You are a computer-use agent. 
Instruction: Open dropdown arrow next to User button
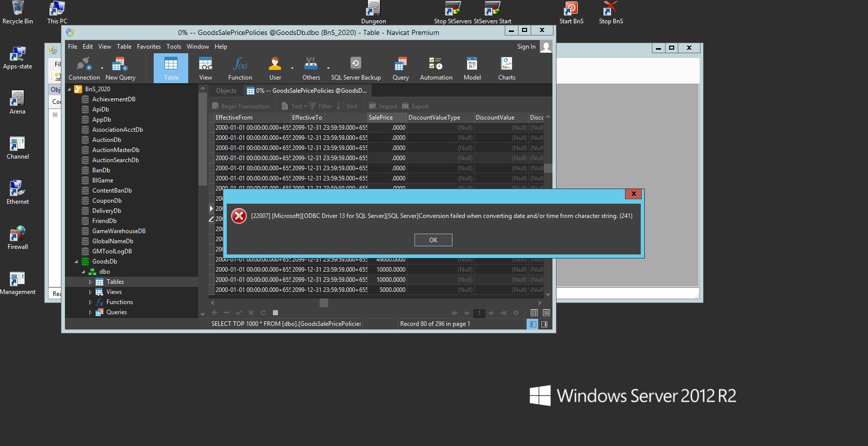pos(292,68)
